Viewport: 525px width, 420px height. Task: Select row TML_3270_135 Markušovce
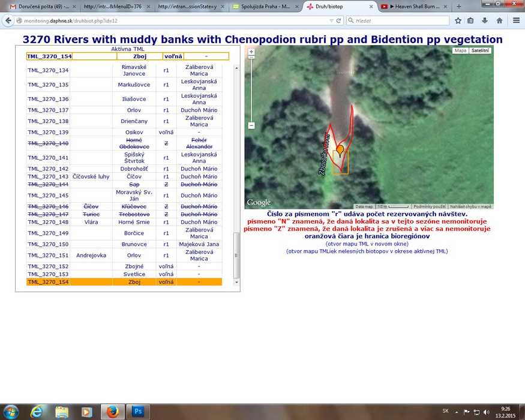124,85
